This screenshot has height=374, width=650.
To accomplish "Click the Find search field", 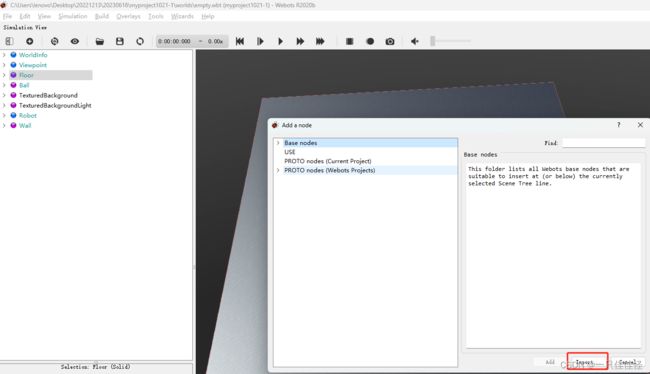I will (x=604, y=143).
